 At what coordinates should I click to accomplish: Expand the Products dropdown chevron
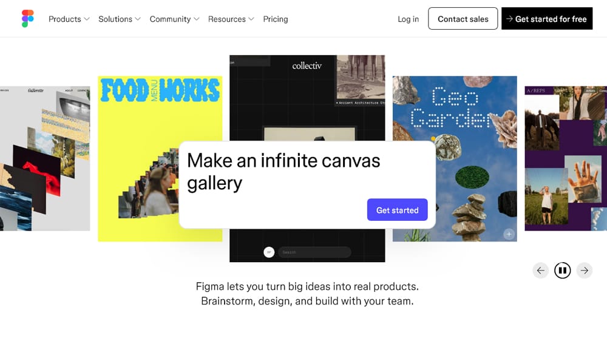87,19
